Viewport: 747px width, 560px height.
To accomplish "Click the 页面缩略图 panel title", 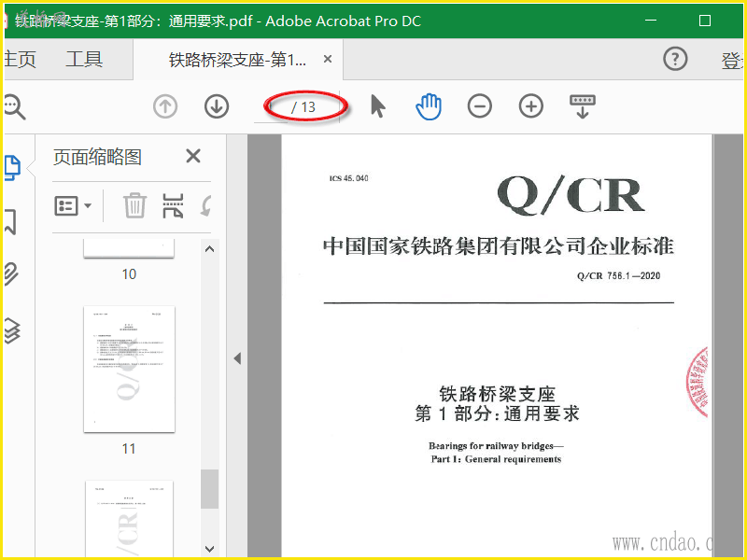I will (97, 157).
